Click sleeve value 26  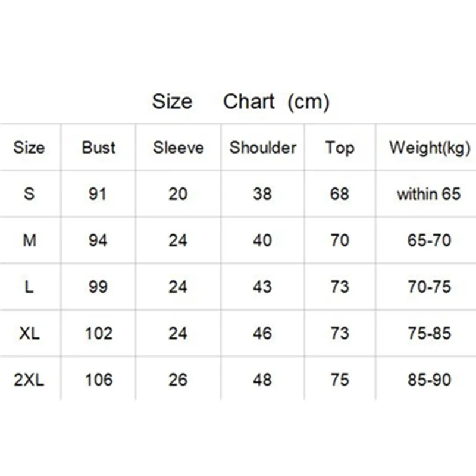pos(178,380)
